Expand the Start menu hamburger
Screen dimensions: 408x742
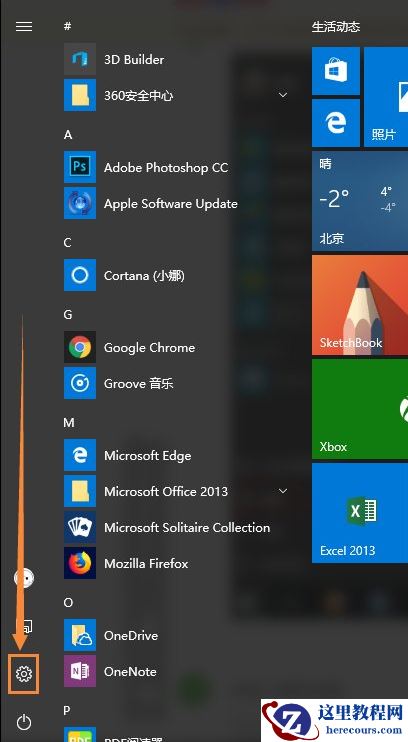click(24, 26)
